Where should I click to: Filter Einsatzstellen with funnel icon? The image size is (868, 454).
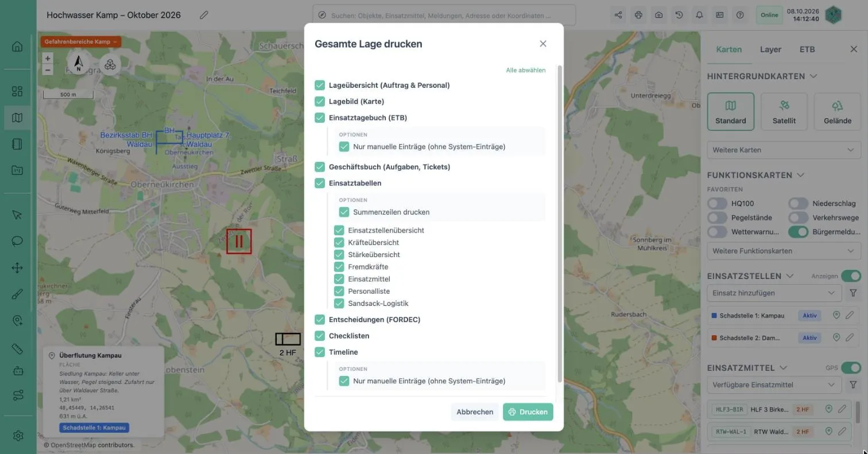(853, 293)
